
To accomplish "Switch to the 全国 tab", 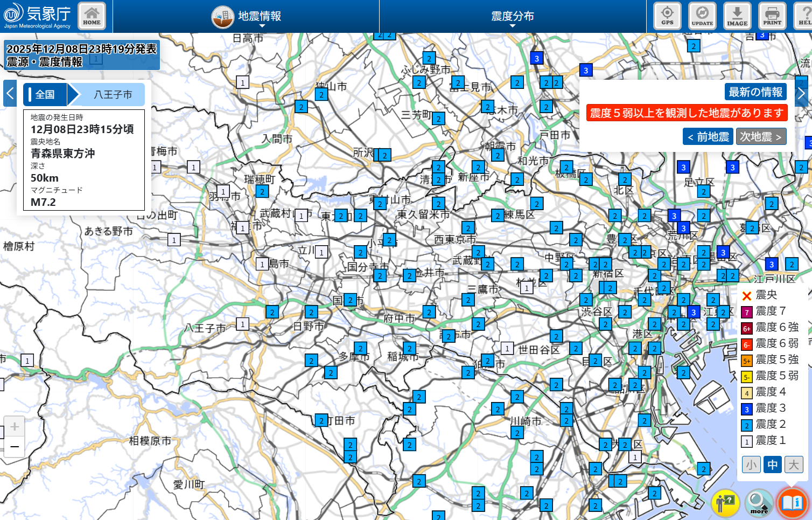I will pos(45,95).
